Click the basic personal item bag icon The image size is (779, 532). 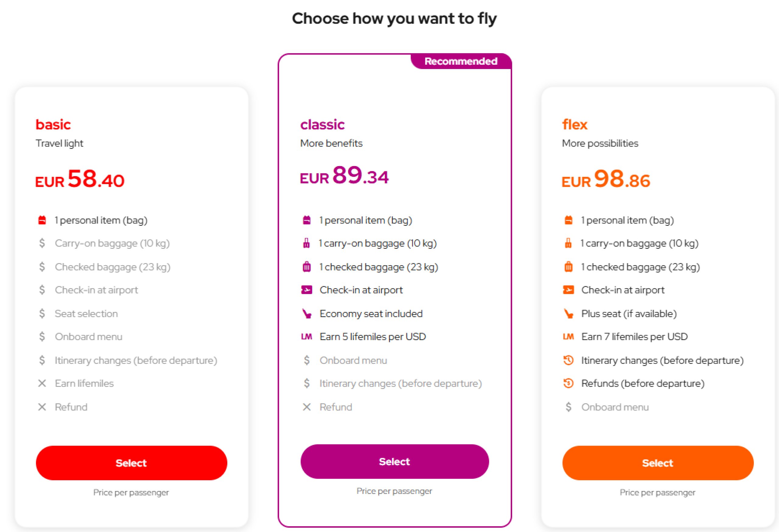pos(42,220)
